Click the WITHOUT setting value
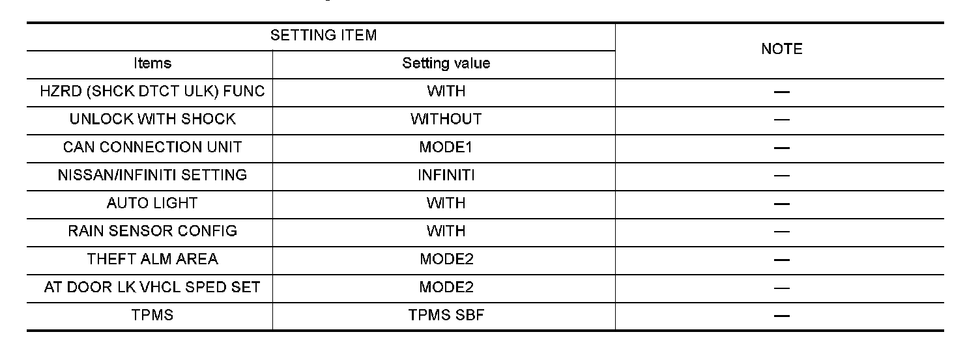 [446, 119]
